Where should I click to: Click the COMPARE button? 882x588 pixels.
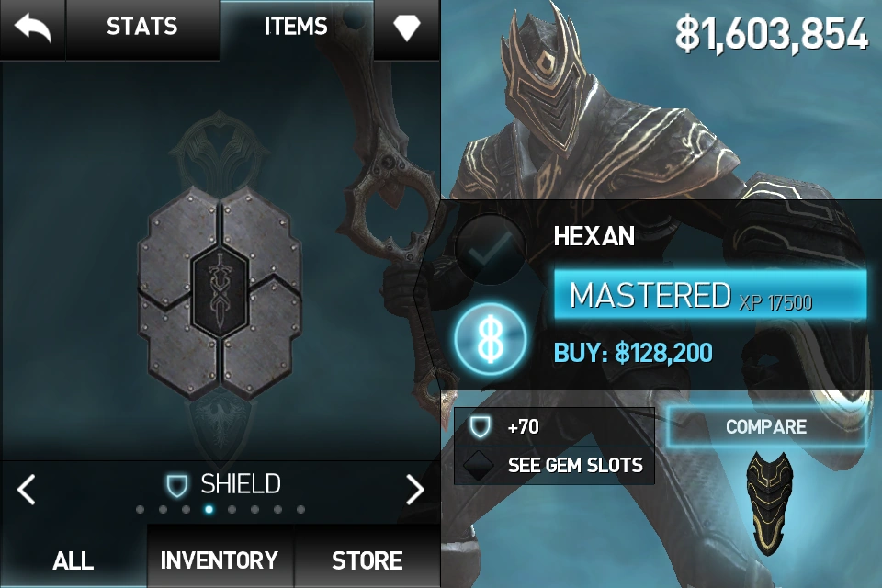coord(765,427)
